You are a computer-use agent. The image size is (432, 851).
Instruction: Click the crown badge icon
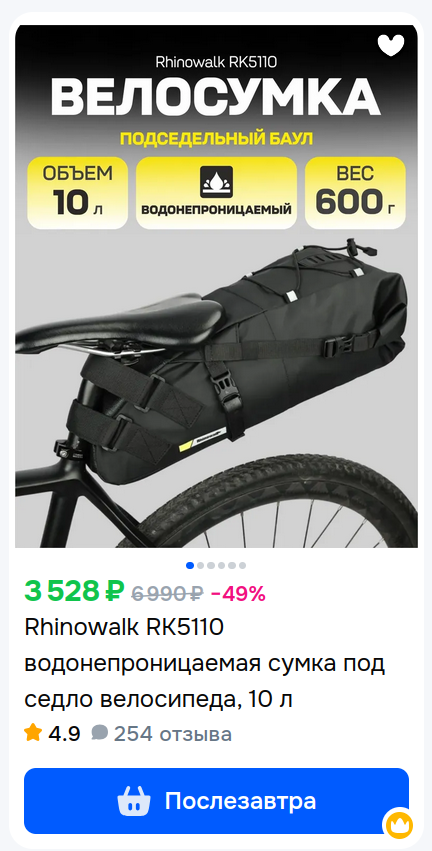398,825
